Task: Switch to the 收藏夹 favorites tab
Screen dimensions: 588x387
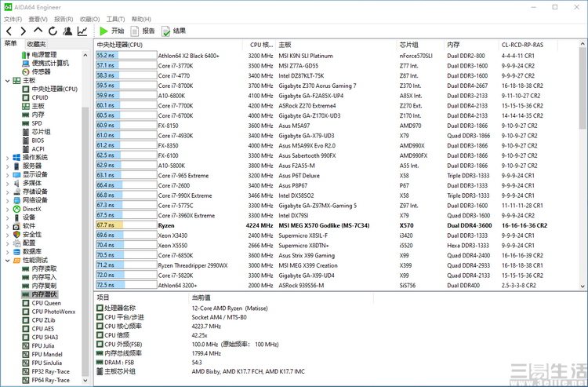Action: pos(36,44)
